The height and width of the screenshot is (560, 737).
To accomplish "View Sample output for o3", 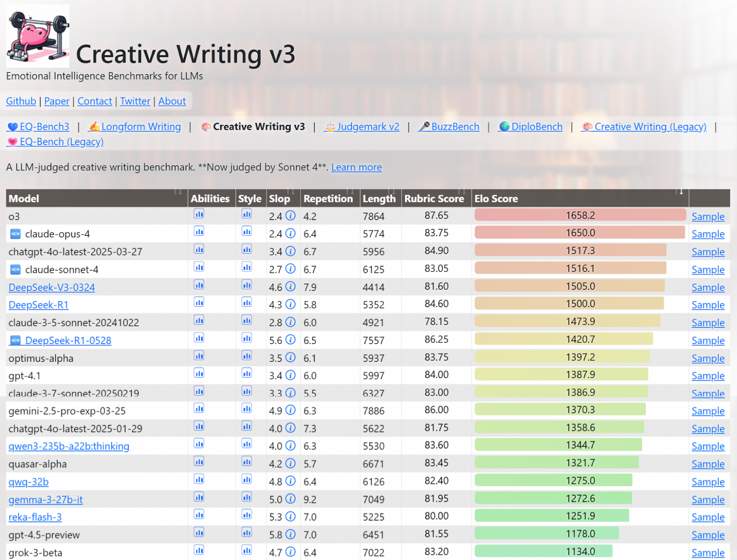I will 708,216.
